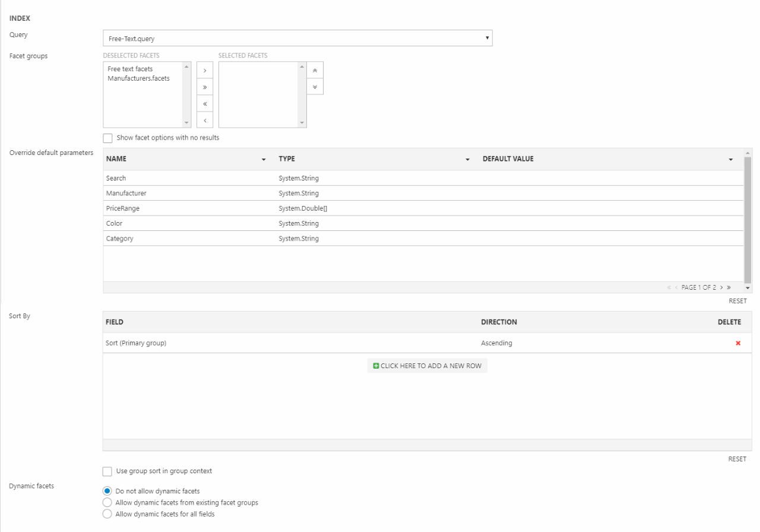The height and width of the screenshot is (532, 760).
Task: Select Allow dynamic facets from existing facet groups
Action: click(107, 503)
